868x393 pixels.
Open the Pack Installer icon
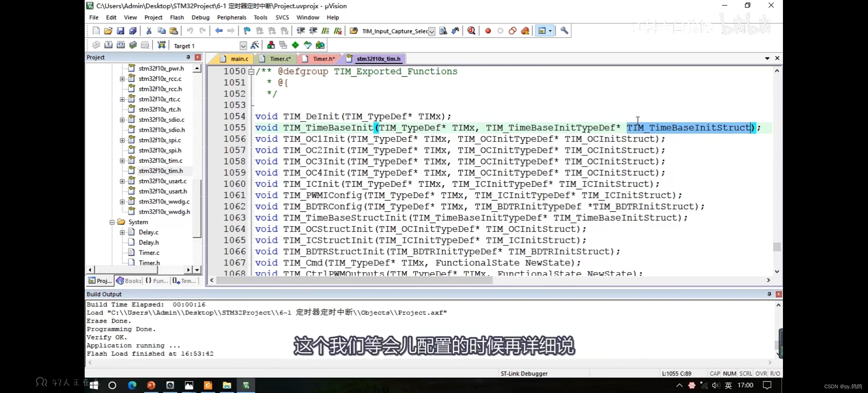(320, 45)
